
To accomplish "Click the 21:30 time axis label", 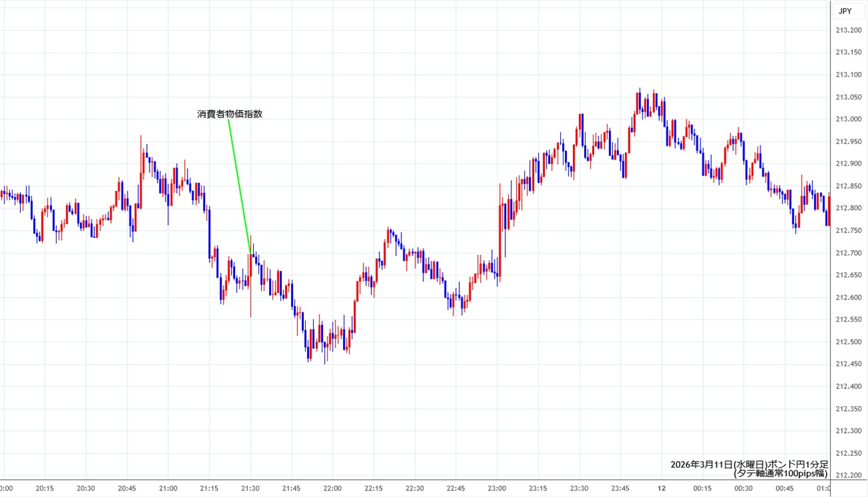I will (x=250, y=488).
